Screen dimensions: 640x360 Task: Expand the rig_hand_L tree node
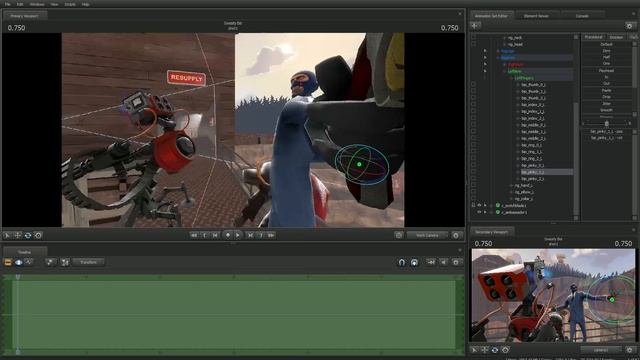point(511,186)
